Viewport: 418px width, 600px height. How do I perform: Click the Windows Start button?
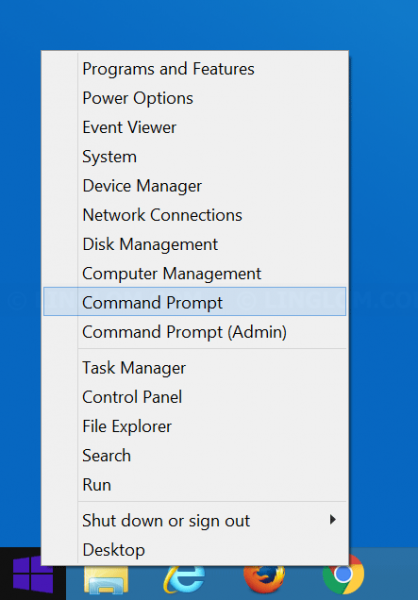click(x=33, y=574)
